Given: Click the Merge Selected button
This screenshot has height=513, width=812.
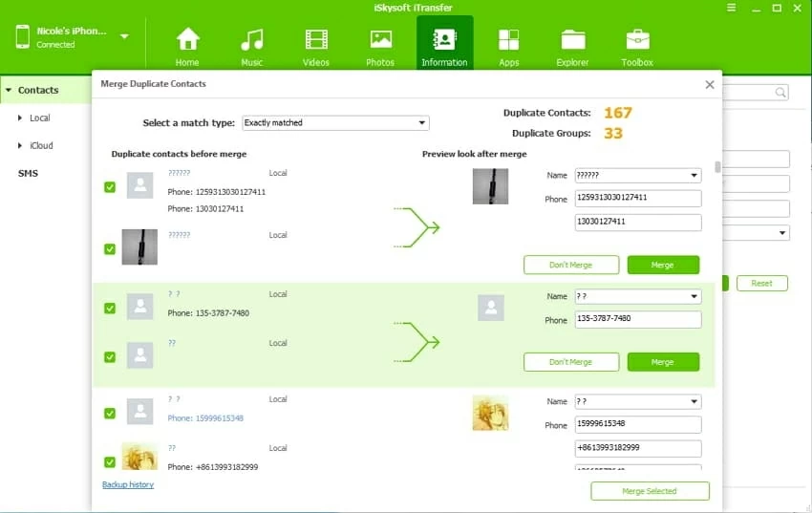Looking at the screenshot, I should (x=650, y=491).
